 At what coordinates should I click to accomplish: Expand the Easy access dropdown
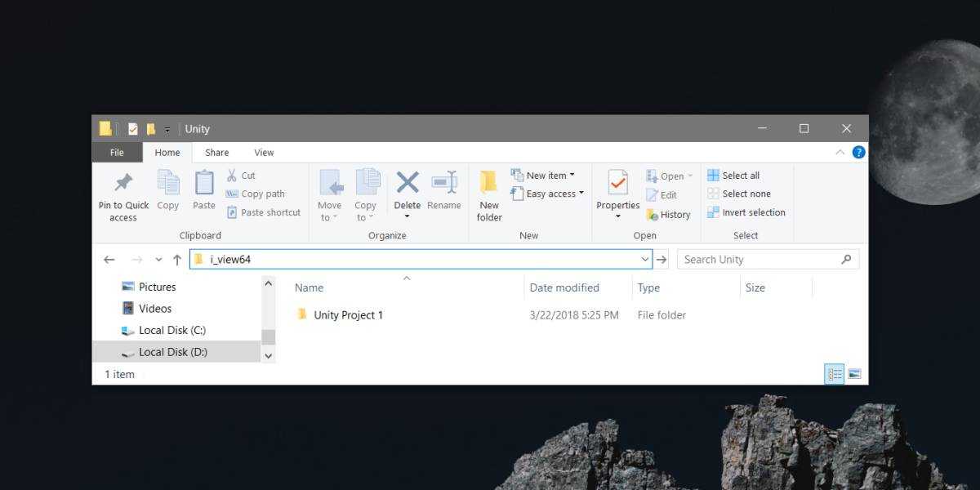tap(548, 194)
